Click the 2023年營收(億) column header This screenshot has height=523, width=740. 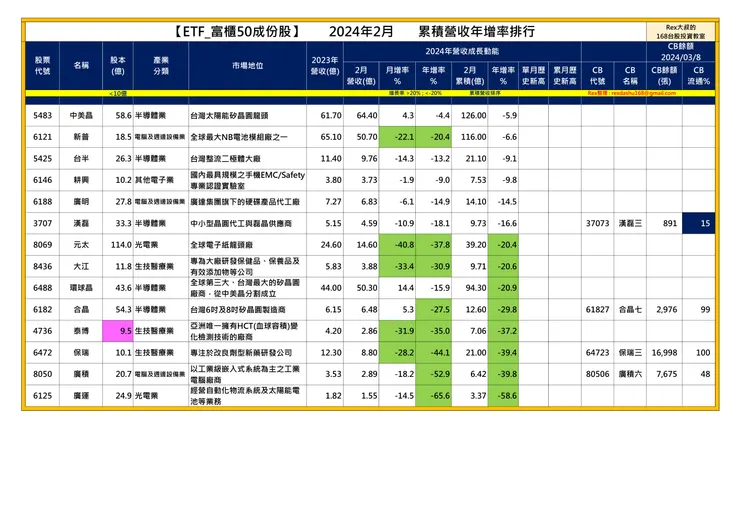click(x=325, y=66)
